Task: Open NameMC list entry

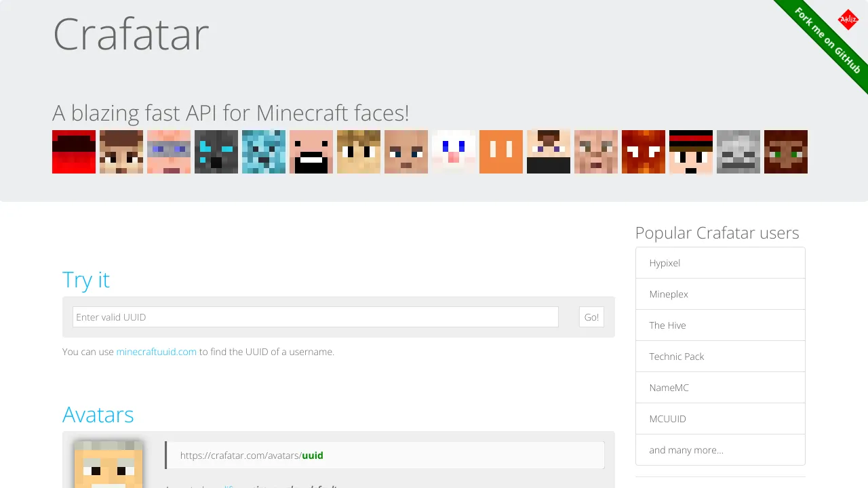Action: 720,388
